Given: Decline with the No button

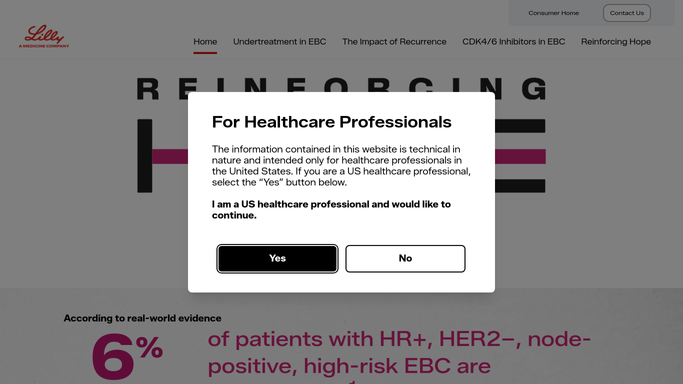Looking at the screenshot, I should 406,259.
